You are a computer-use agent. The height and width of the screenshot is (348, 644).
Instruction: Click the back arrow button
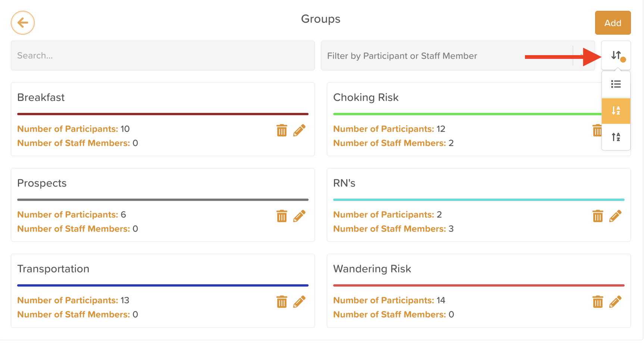23,23
